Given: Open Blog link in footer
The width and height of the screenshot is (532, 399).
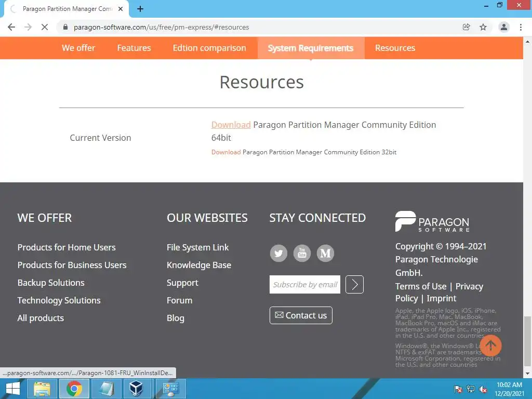Looking at the screenshot, I should pyautogui.click(x=176, y=318).
